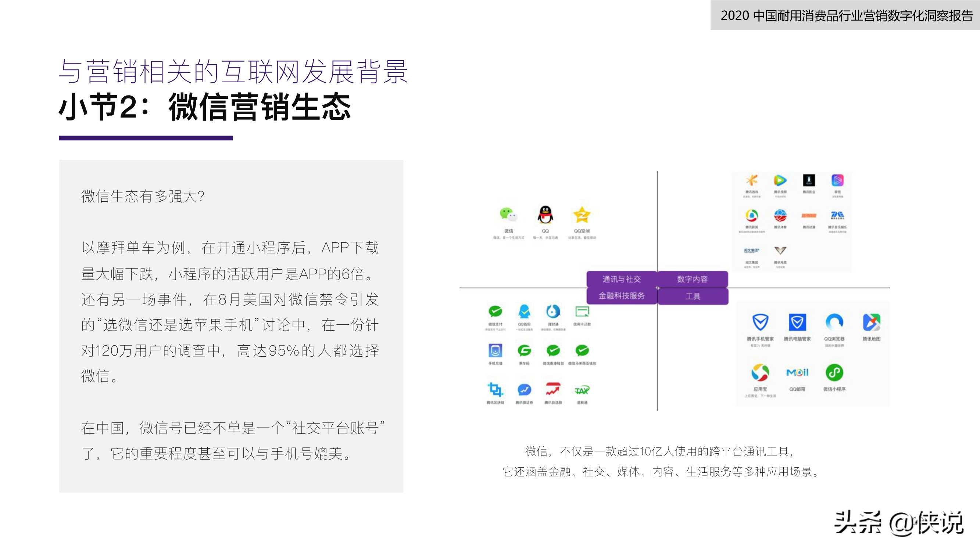Image resolution: width=980 pixels, height=551 pixels.
Task: Click the 手机充值 blue phone icon
Action: click(495, 350)
